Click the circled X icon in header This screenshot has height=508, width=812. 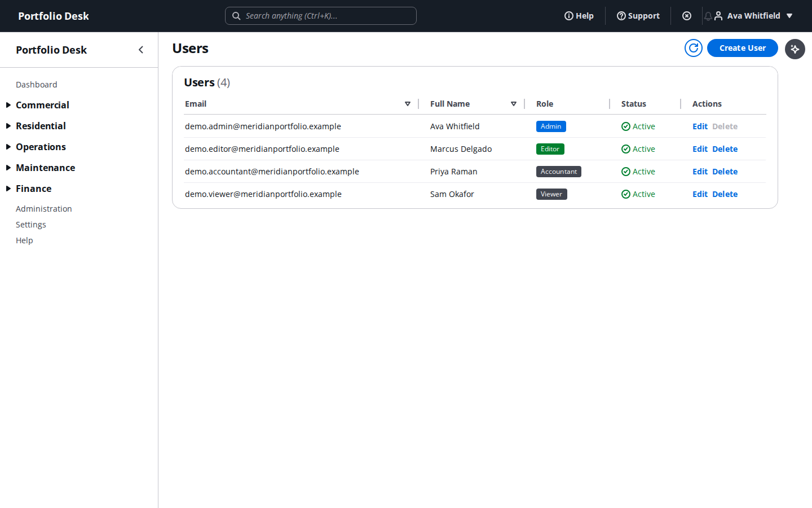tap(687, 16)
